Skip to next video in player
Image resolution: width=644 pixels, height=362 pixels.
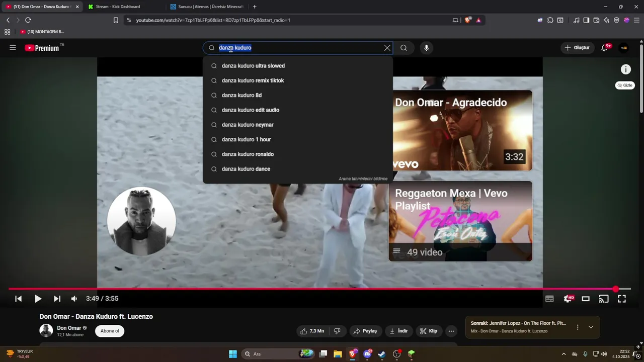pyautogui.click(x=57, y=299)
